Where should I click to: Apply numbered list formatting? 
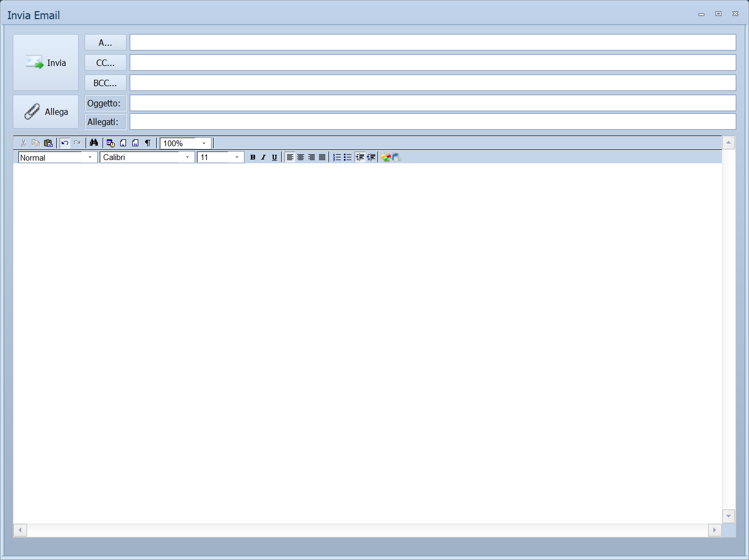click(x=337, y=157)
